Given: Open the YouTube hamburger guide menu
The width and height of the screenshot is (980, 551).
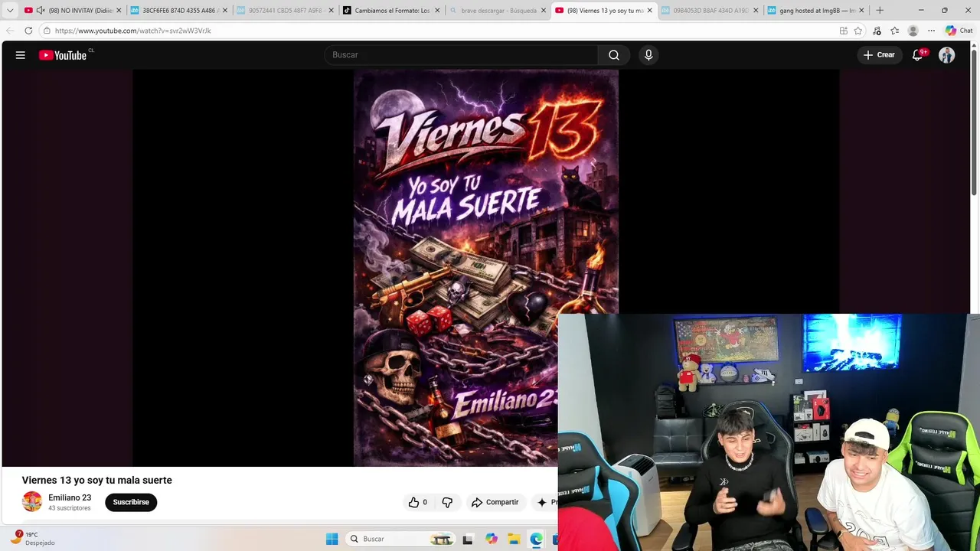Looking at the screenshot, I should tap(21, 55).
